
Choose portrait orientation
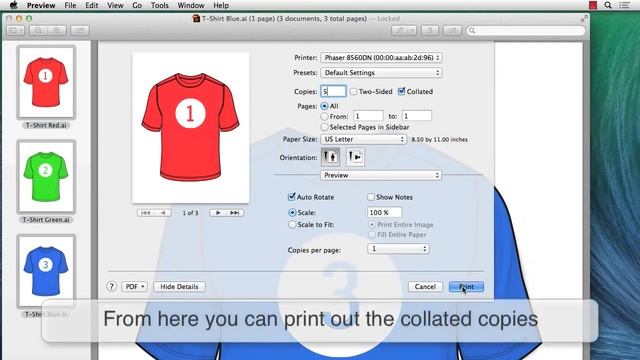pos(330,157)
